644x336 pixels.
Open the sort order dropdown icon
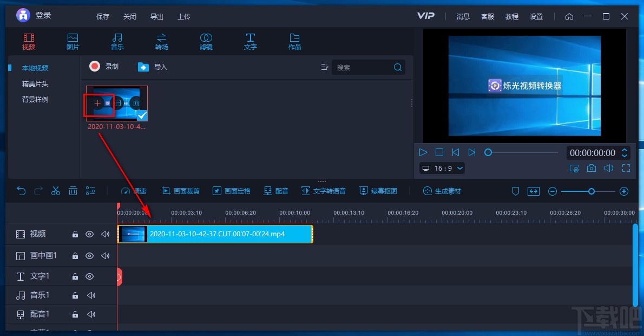pyautogui.click(x=325, y=67)
